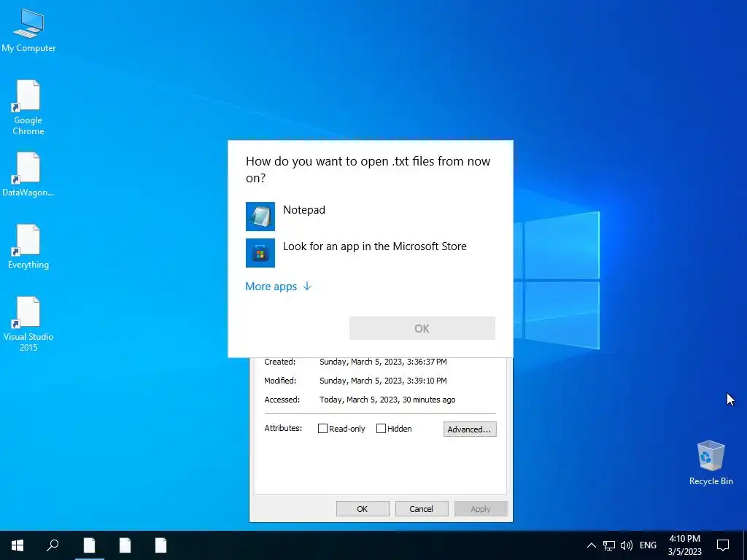Select third taskbar document icon
The height and width of the screenshot is (560, 747).
click(160, 545)
